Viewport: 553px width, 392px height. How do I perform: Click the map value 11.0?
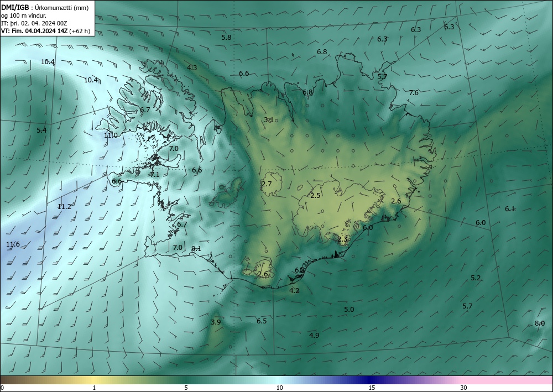coord(111,135)
